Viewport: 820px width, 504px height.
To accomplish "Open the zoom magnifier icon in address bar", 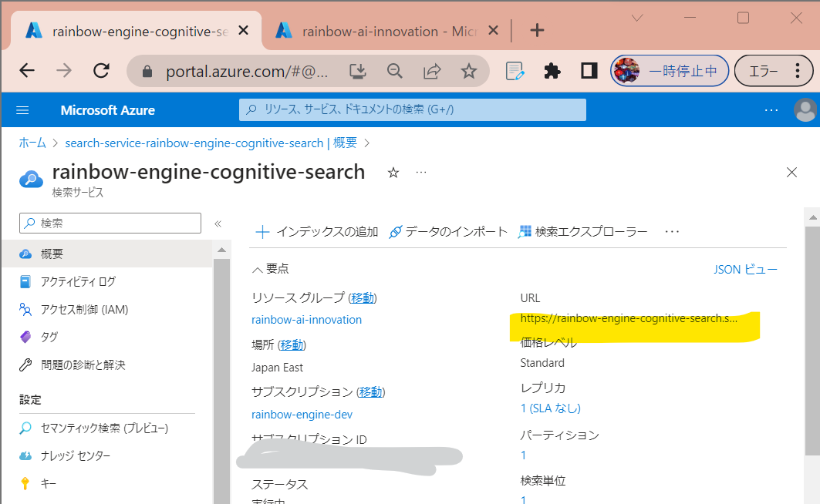I will click(x=395, y=71).
